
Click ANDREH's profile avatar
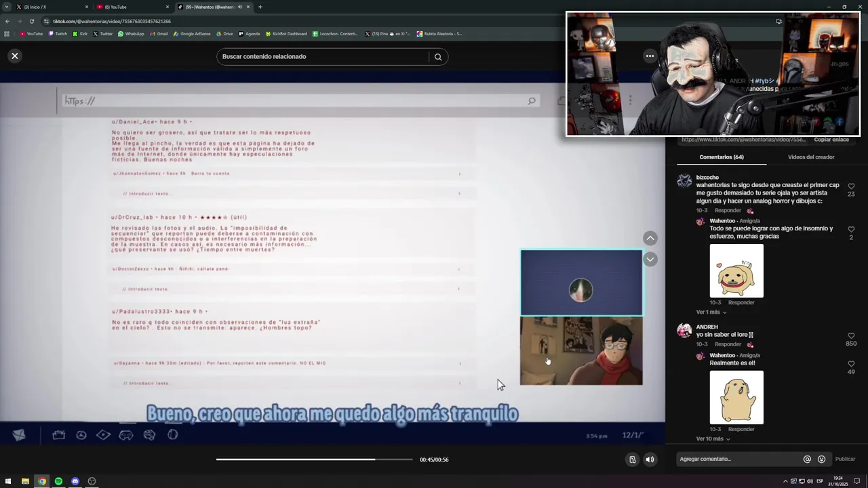tap(684, 331)
